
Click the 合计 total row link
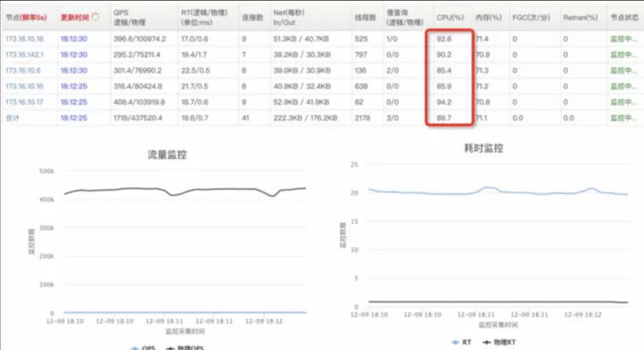[x=13, y=118]
